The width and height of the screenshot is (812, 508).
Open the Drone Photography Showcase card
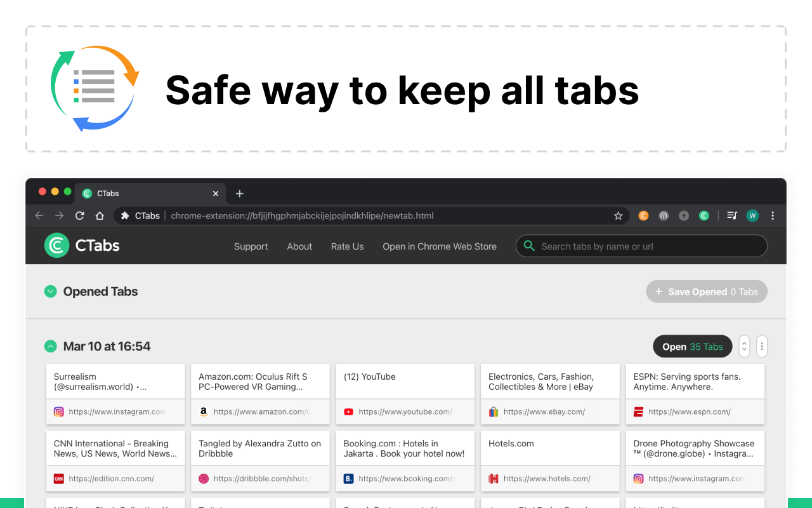[695, 461]
